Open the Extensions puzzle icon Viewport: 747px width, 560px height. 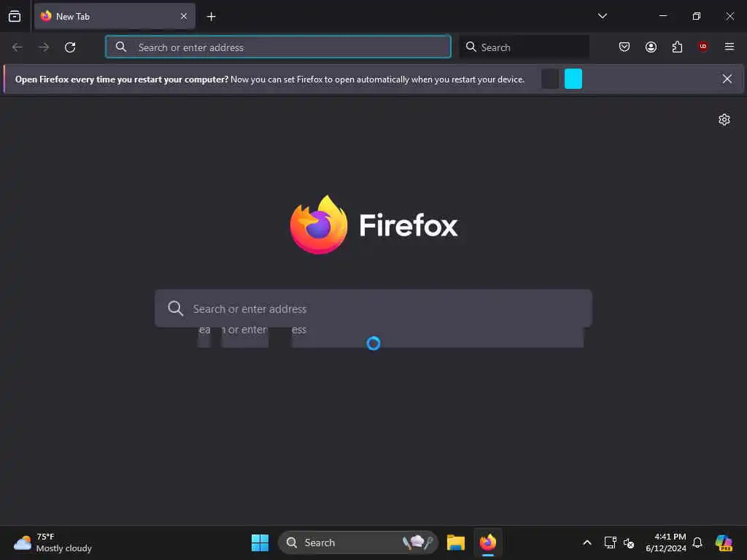click(677, 47)
